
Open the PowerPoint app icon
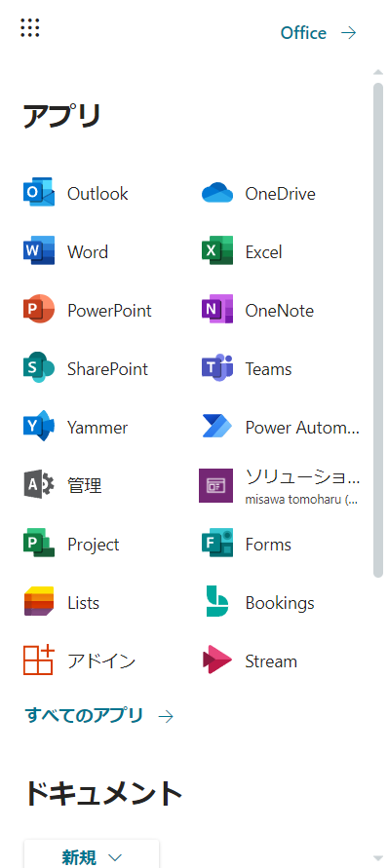click(39, 310)
